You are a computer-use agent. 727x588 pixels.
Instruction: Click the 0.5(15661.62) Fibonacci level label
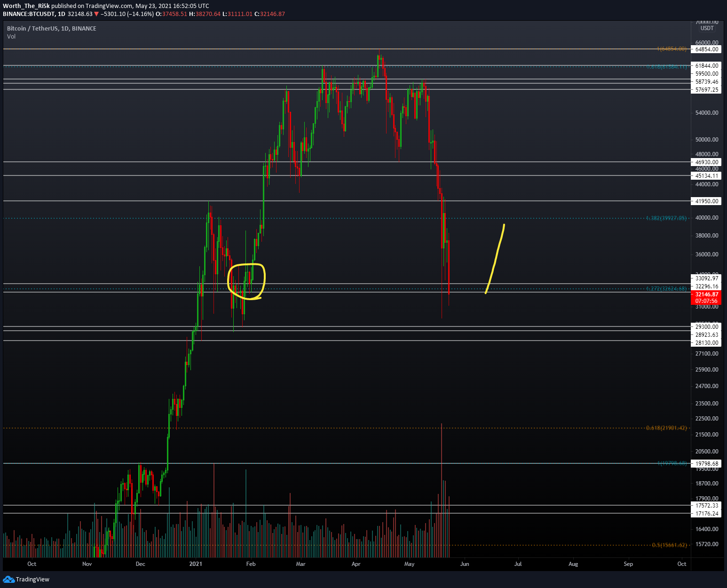[669, 545]
